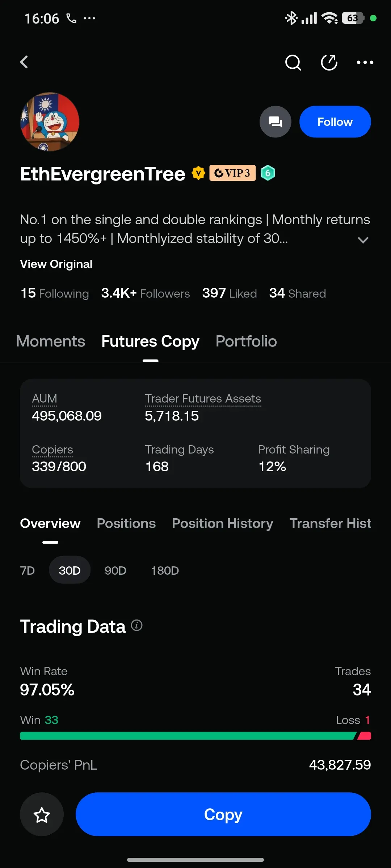The image size is (391, 868).
Task: Tap Trading Data info icon
Action: pyautogui.click(x=136, y=625)
